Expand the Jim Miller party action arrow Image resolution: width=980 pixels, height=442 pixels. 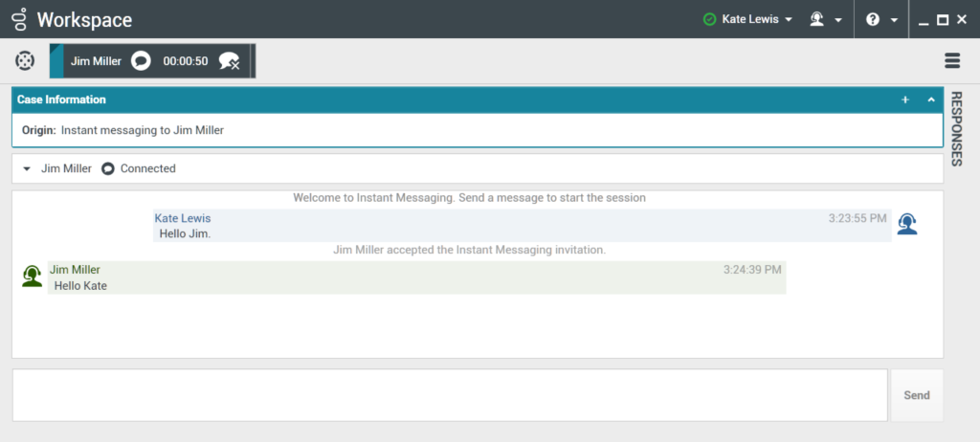(x=27, y=168)
